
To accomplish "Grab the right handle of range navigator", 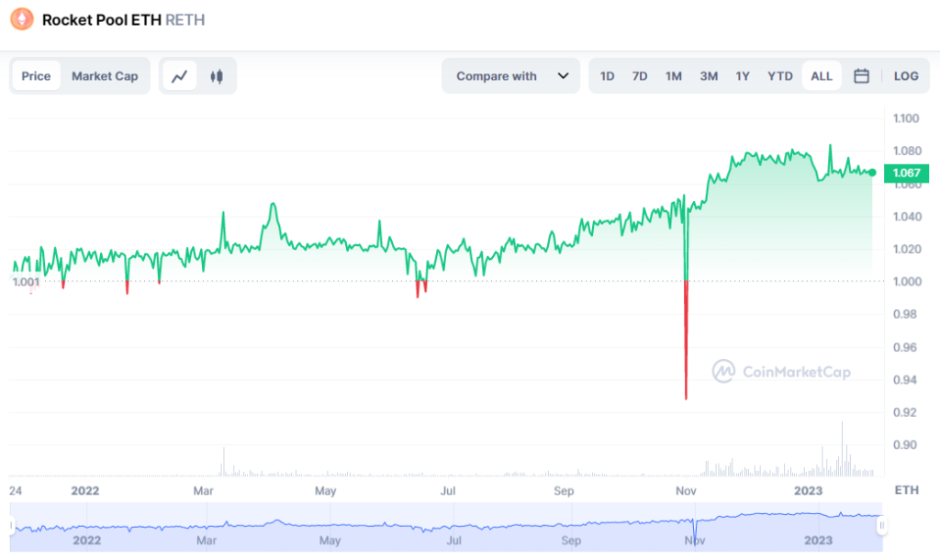I will coord(882,526).
